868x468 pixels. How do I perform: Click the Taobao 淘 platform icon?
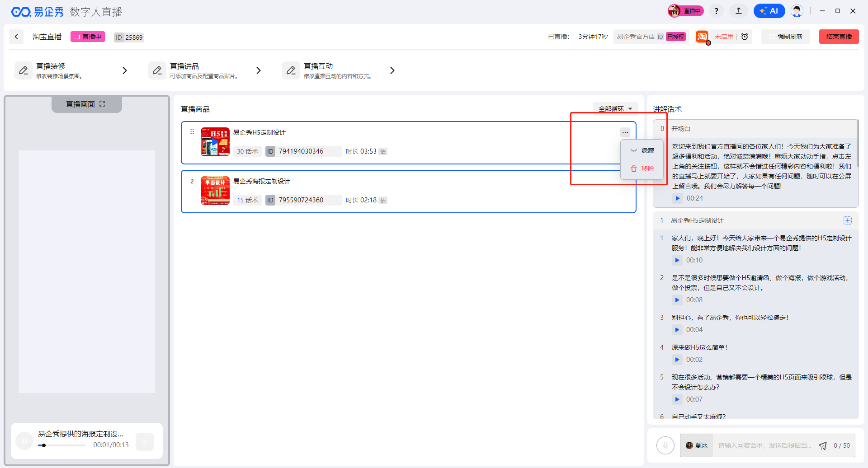coord(702,37)
